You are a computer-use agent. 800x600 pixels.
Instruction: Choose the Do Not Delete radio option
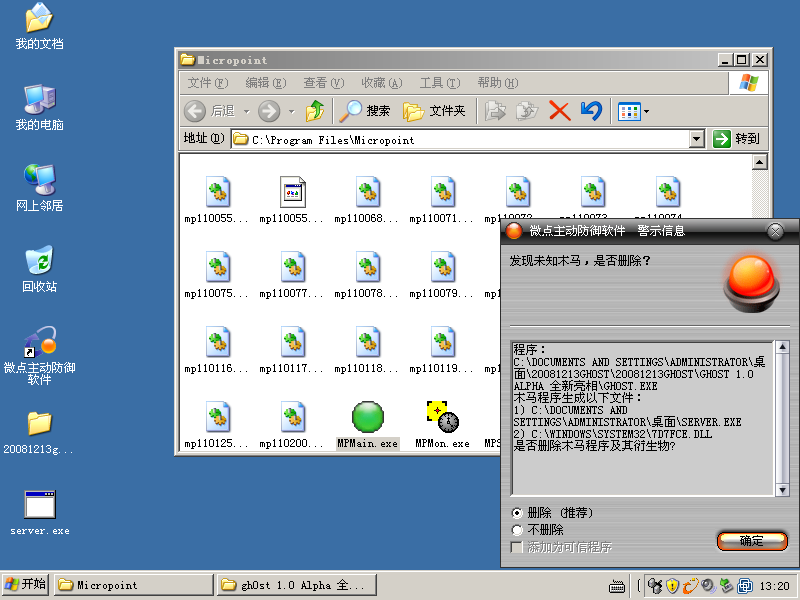pos(517,530)
